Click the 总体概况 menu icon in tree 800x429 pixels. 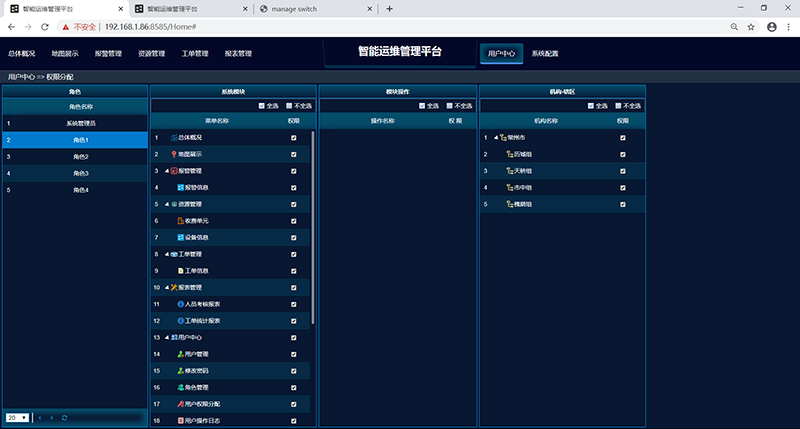pos(174,137)
